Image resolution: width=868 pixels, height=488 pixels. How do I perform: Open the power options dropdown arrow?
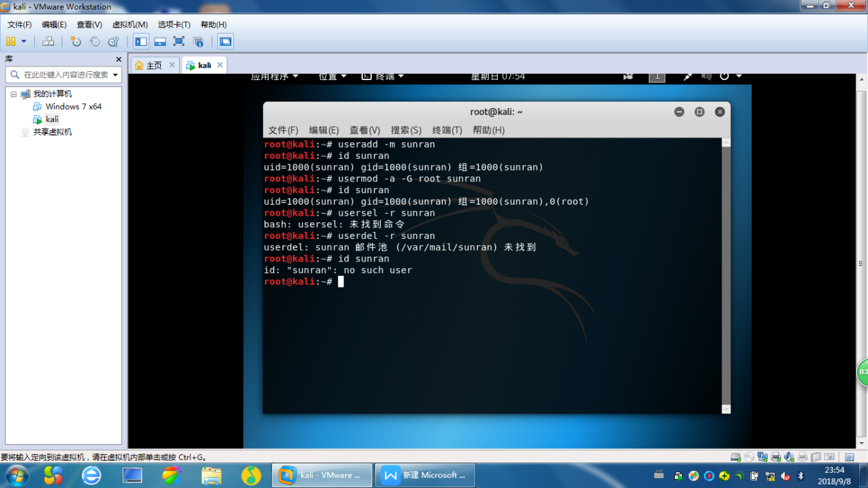(x=23, y=42)
